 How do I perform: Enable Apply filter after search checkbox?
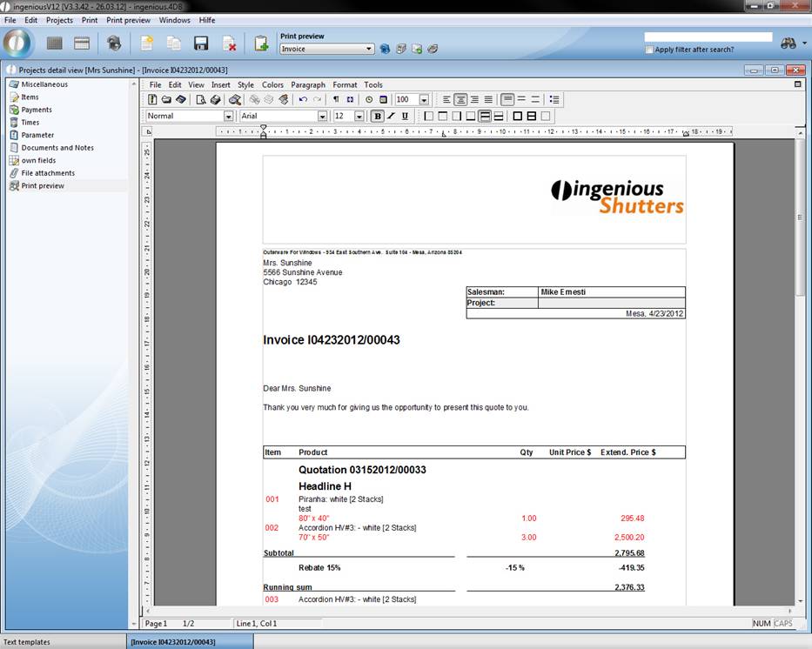pyautogui.click(x=649, y=50)
